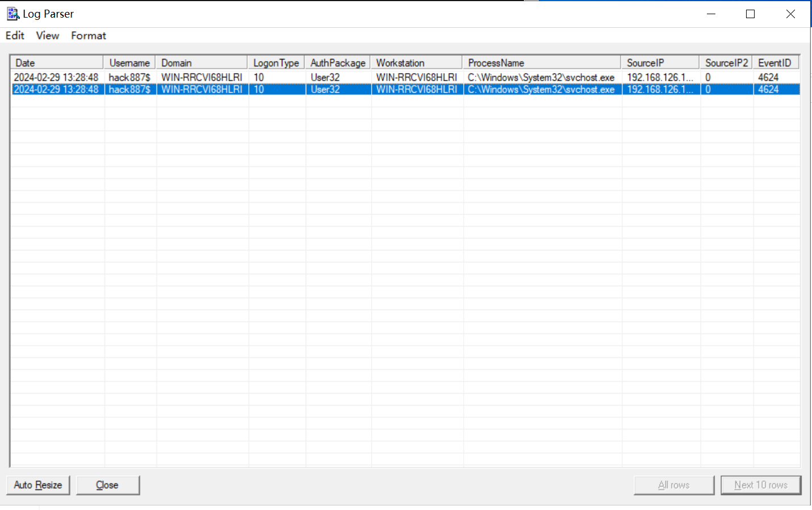
Task: Select the Date column header
Action: click(57, 62)
